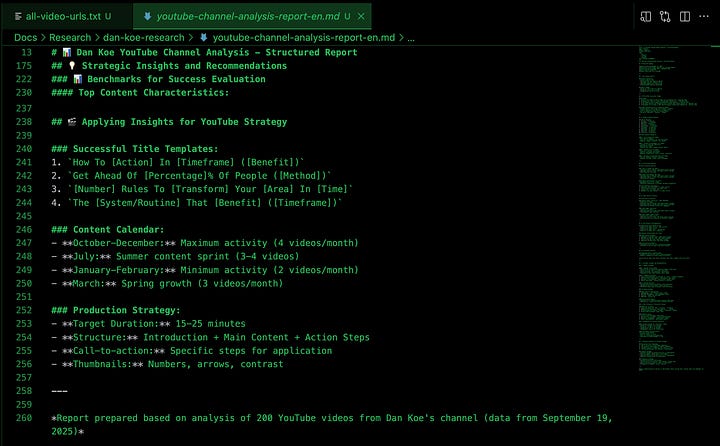Screen dimensions: 720x446
Task: Click the 'July: Summer content sprint' line
Action: 175,256
